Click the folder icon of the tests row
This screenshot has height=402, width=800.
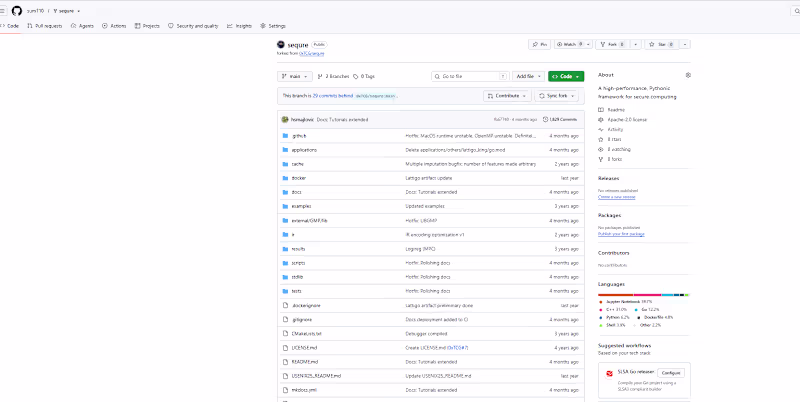tap(285, 291)
